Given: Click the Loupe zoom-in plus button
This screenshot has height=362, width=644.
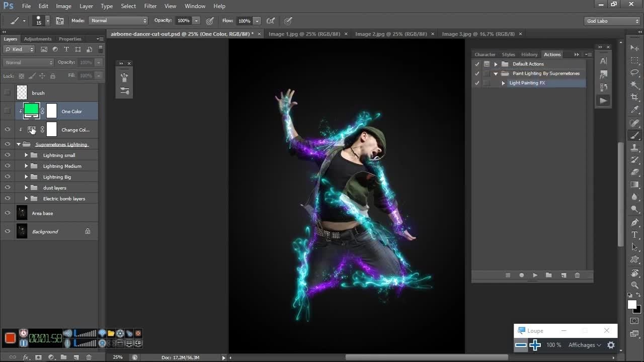Looking at the screenshot, I should (535, 345).
